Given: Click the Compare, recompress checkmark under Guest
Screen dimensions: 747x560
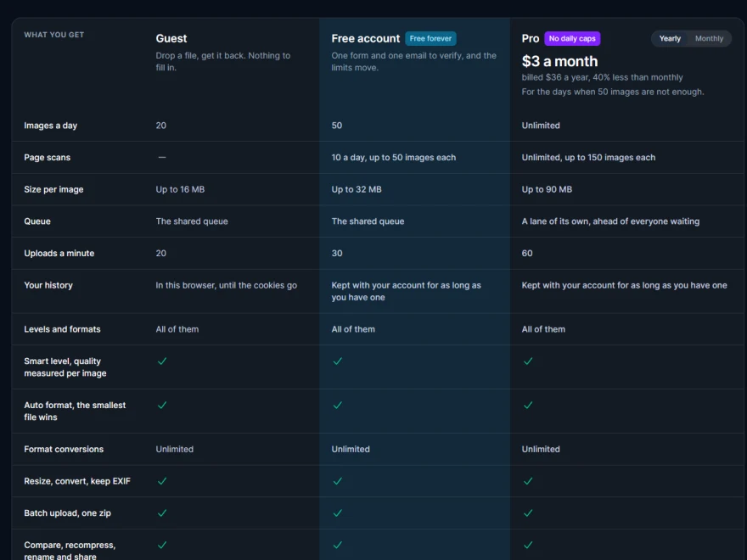Looking at the screenshot, I should coord(162,546).
